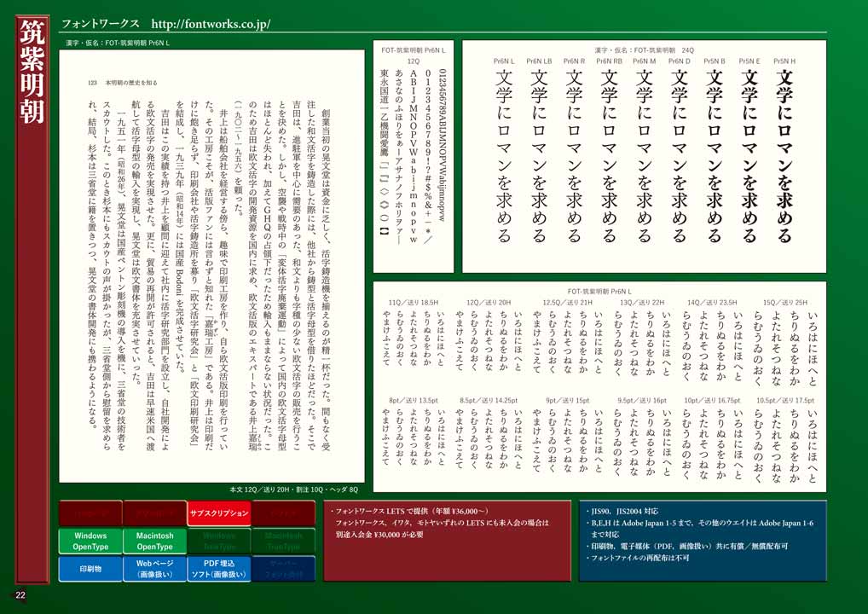Click the dimmed Windows TrueType button
The width and height of the screenshot is (868, 614).
click(219, 541)
